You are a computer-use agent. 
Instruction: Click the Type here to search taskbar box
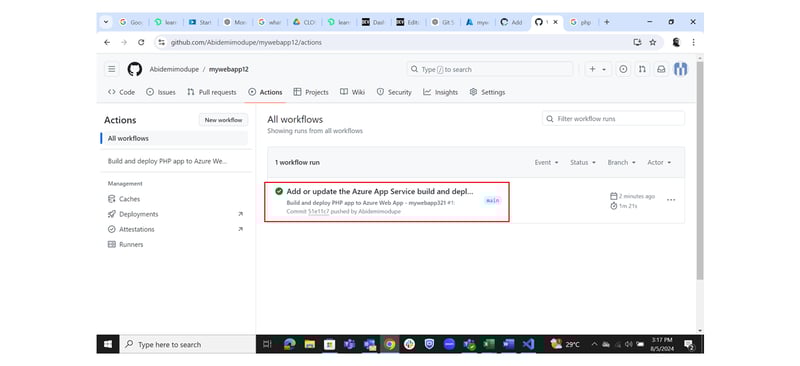click(187, 345)
